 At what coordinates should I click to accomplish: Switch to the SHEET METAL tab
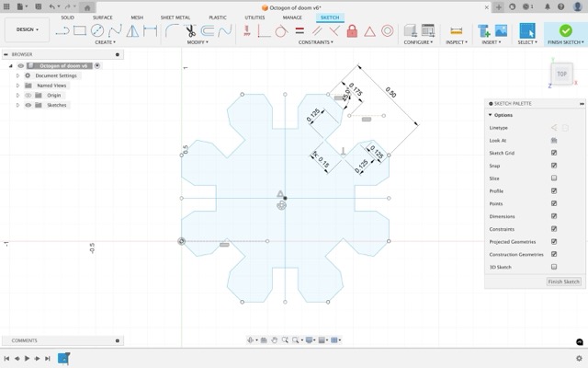(175, 17)
